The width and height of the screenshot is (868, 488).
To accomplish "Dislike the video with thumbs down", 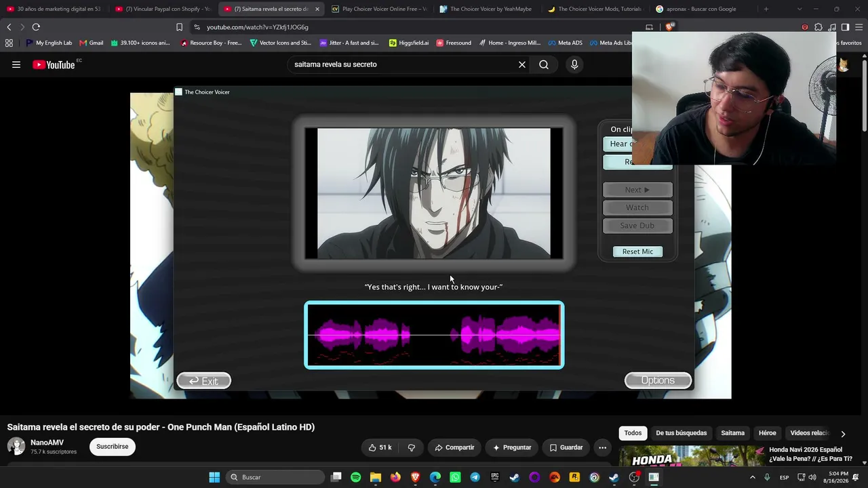I will coord(411,447).
